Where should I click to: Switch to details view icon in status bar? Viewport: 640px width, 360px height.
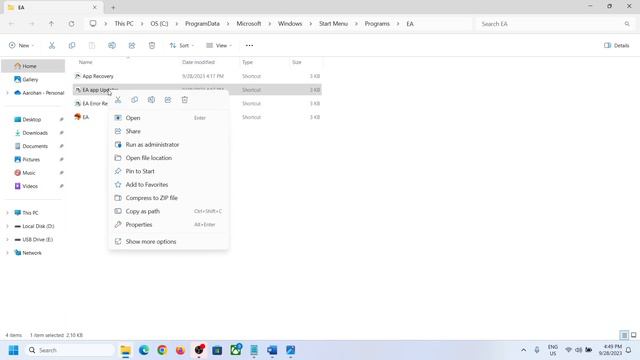point(624,335)
